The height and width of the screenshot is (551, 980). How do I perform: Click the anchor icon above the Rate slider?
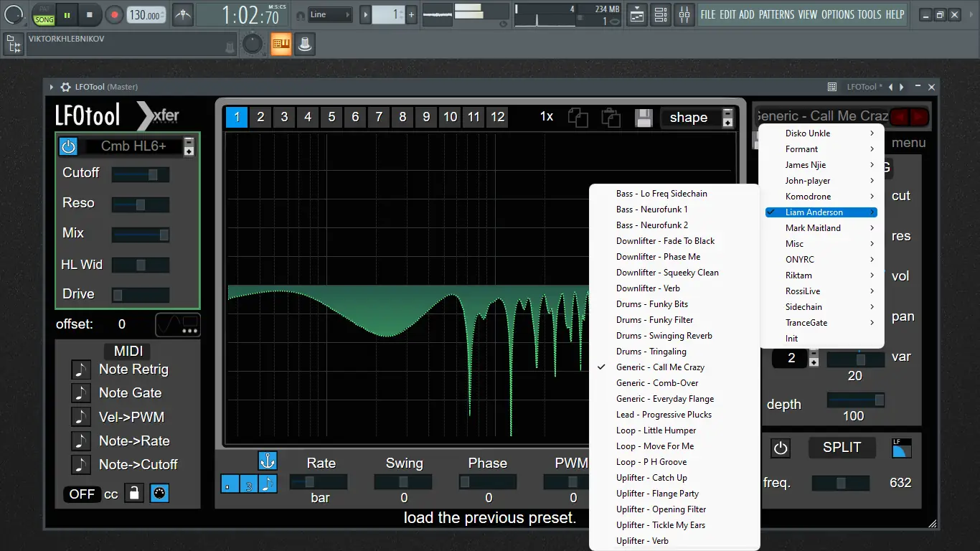click(x=267, y=461)
